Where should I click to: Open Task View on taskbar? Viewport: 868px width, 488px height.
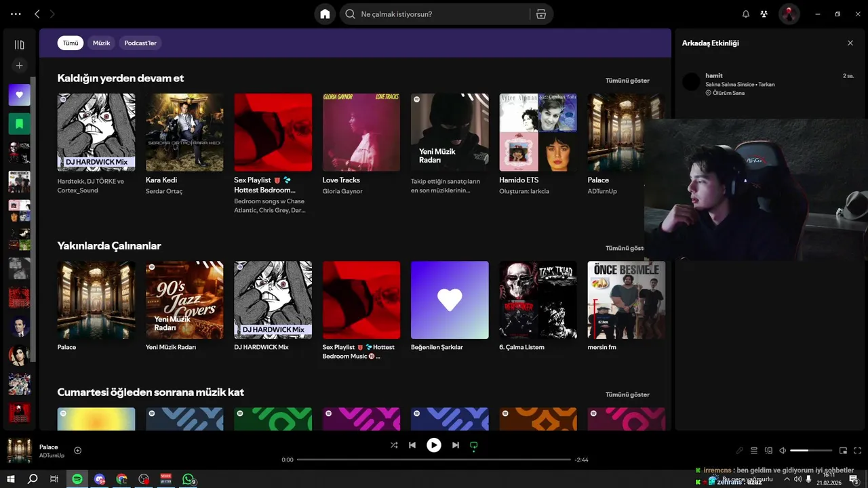click(54, 479)
